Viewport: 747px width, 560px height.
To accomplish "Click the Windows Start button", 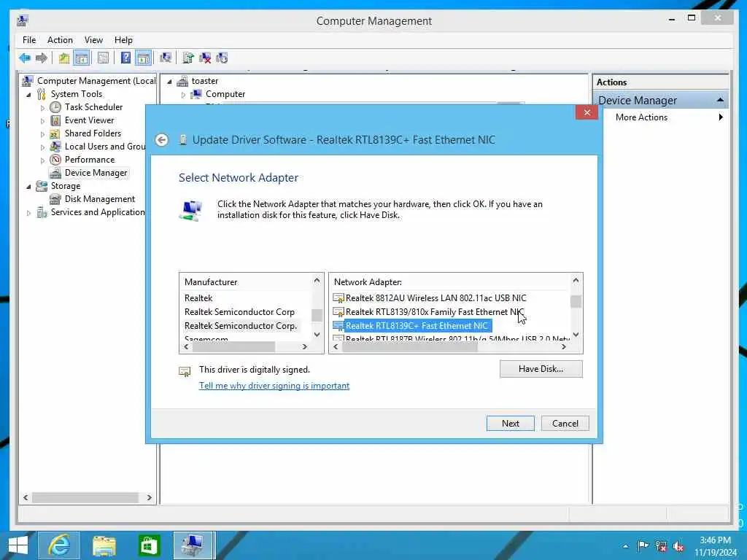I will coord(18,545).
